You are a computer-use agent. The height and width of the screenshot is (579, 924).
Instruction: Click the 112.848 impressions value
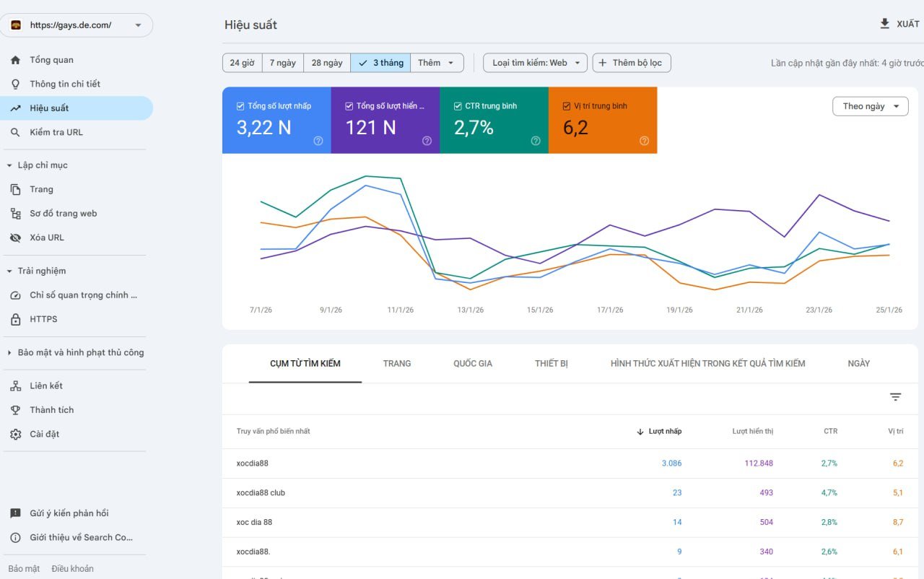759,463
